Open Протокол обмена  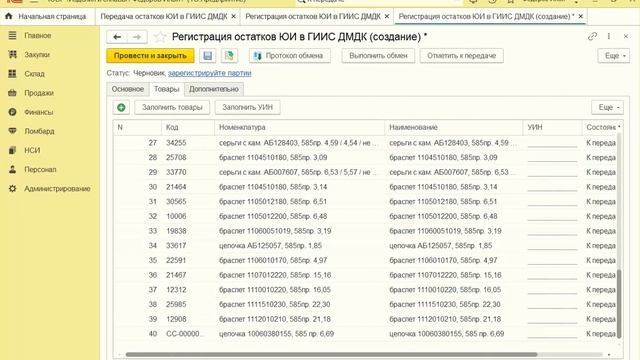click(x=289, y=56)
